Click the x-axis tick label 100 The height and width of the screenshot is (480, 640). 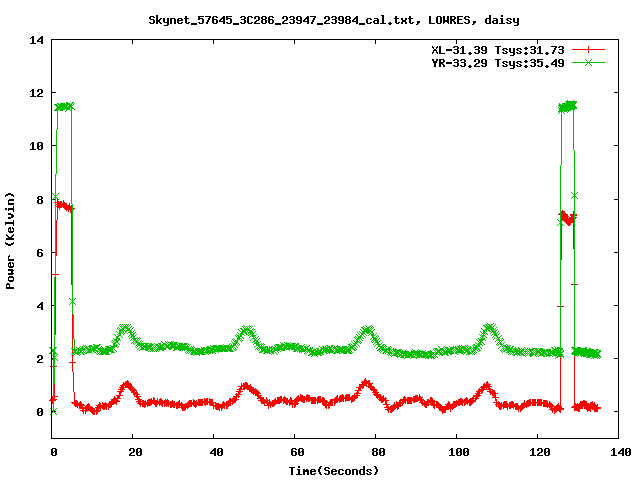[459, 452]
